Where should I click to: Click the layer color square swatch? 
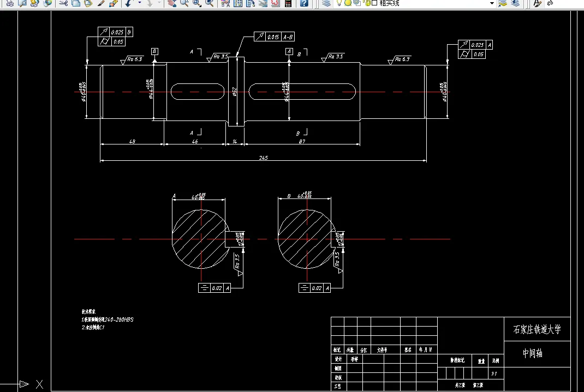tap(374, 3)
